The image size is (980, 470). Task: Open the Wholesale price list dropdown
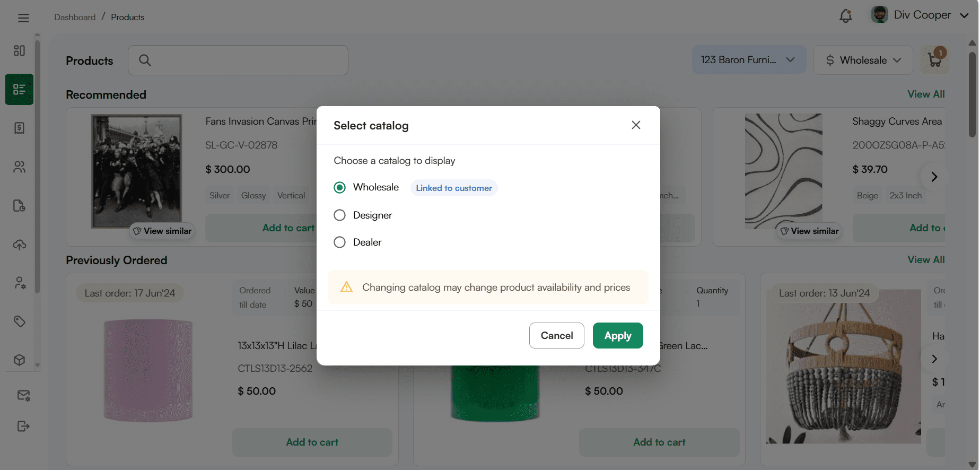[x=863, y=60]
